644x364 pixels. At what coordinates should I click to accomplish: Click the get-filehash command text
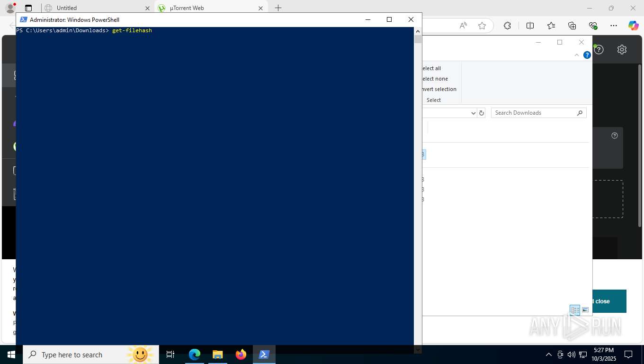coord(132,30)
